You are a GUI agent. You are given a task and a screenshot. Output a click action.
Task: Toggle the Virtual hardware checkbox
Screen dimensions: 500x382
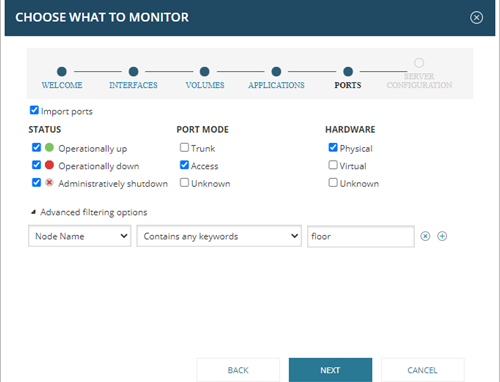(x=333, y=165)
